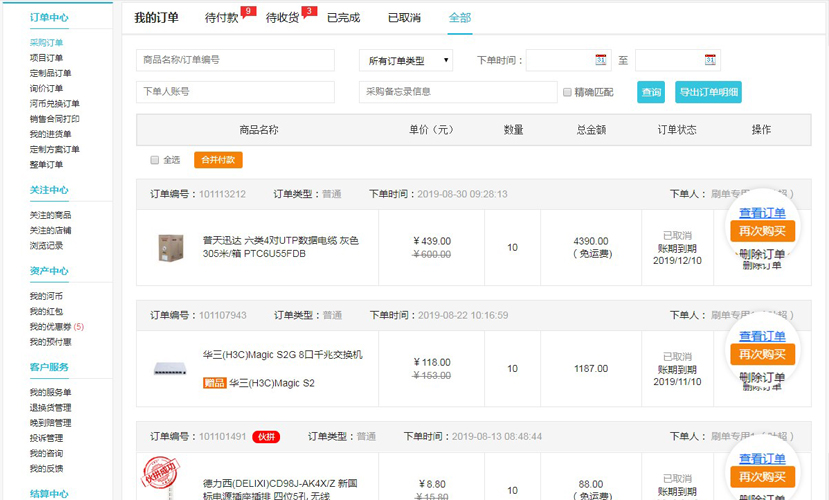Click the 合并付款 button
The width and height of the screenshot is (829, 500).
pyautogui.click(x=218, y=160)
